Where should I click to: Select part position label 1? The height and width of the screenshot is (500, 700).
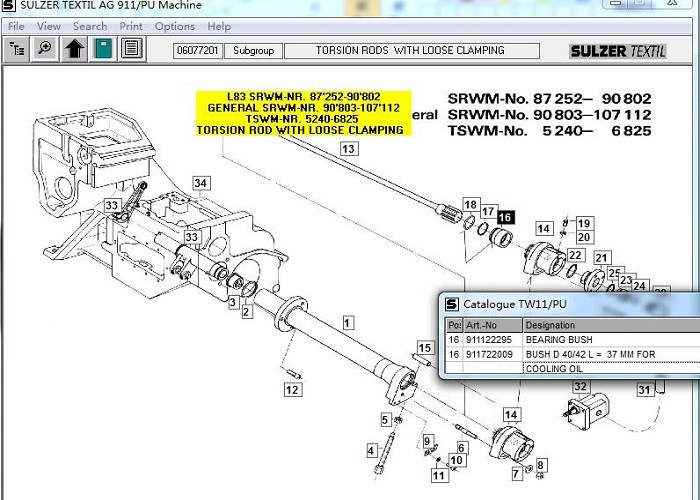pos(348,323)
